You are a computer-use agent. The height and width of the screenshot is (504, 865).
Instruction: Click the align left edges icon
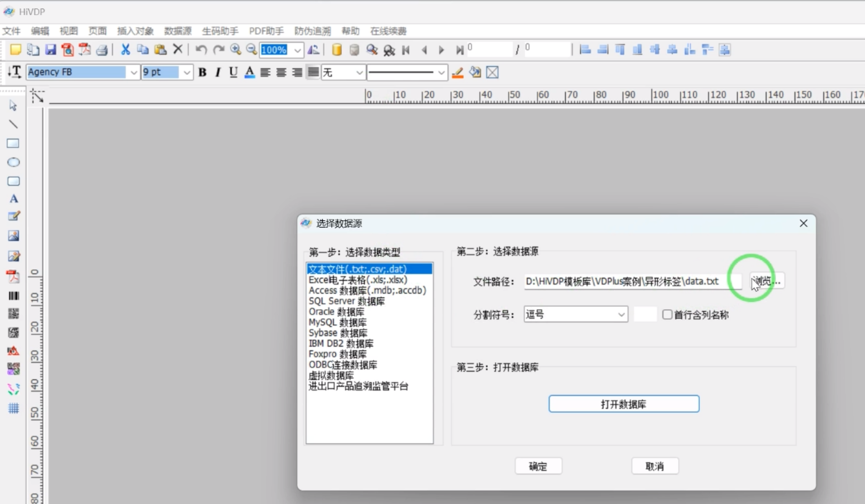(585, 49)
